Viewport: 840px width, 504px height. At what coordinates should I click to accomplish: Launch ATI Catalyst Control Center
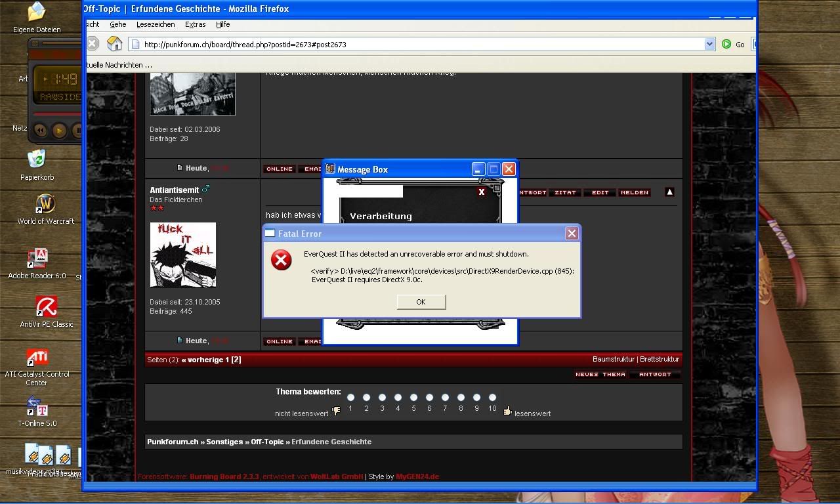[37, 357]
